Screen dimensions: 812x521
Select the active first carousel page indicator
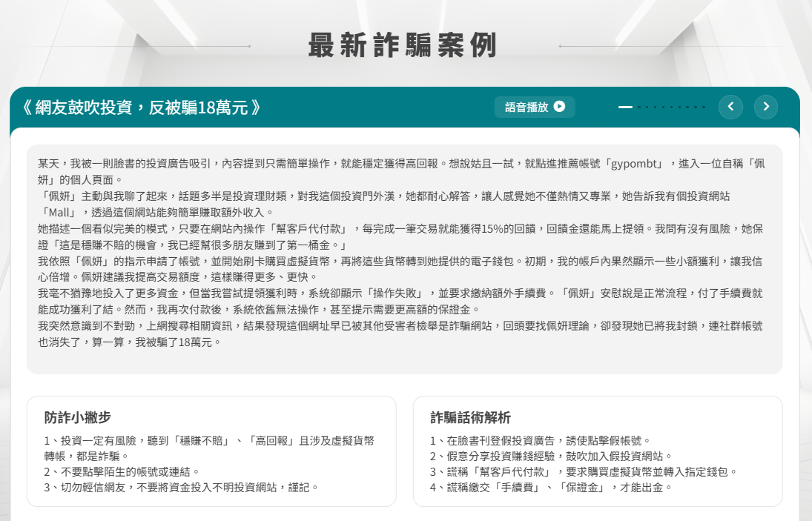click(625, 107)
